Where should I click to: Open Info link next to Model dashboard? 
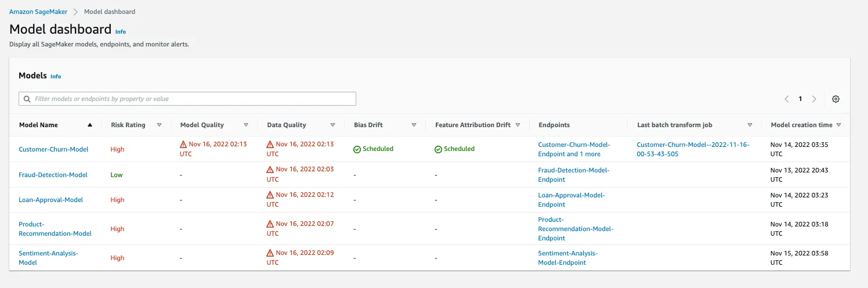tap(120, 31)
